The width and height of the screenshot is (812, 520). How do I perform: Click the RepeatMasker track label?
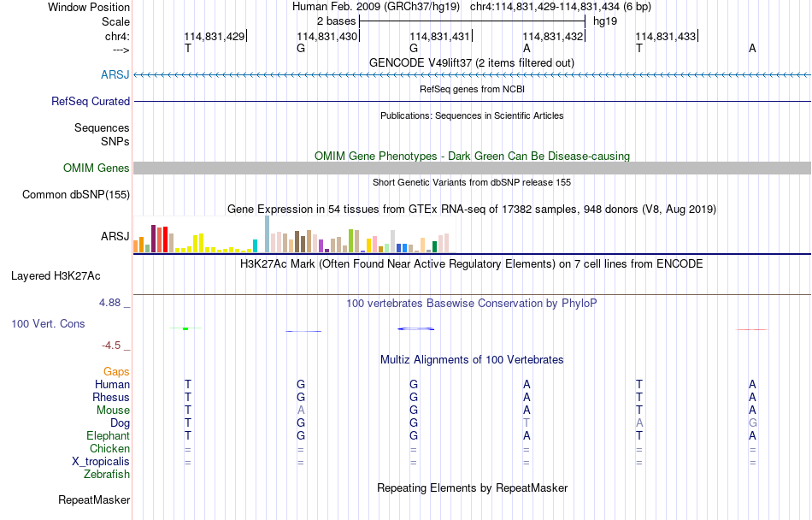pos(94,500)
